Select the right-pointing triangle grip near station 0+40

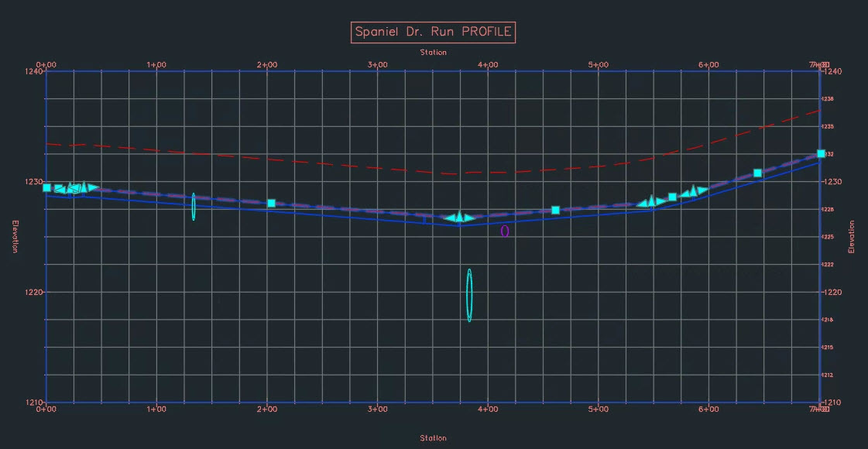point(93,187)
